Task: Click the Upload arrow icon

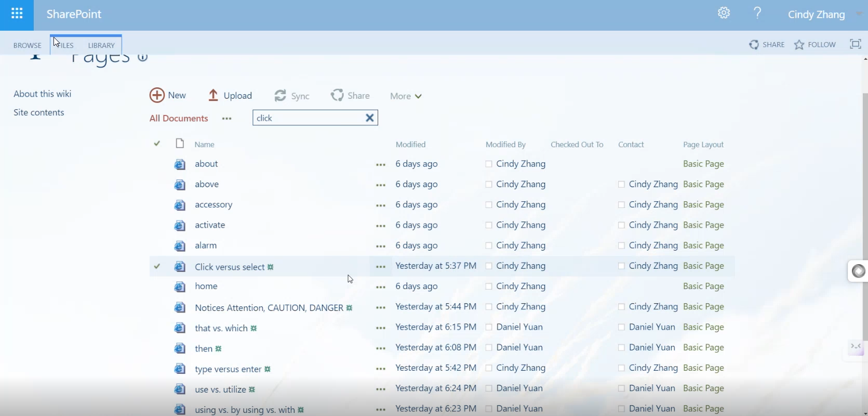Action: (213, 95)
